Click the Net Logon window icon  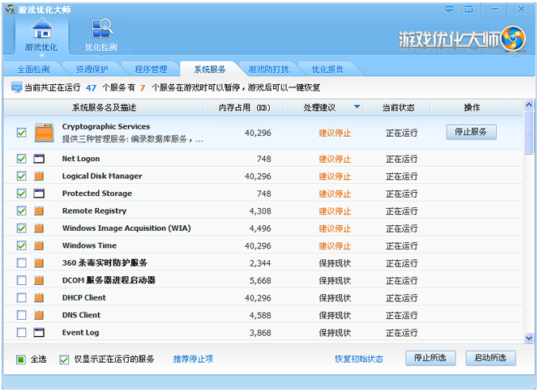39,159
